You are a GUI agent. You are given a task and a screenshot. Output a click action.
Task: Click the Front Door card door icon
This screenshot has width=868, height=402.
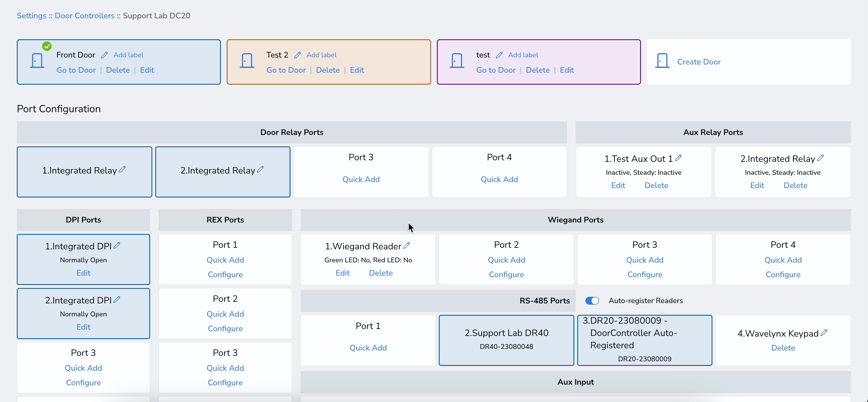[37, 61]
